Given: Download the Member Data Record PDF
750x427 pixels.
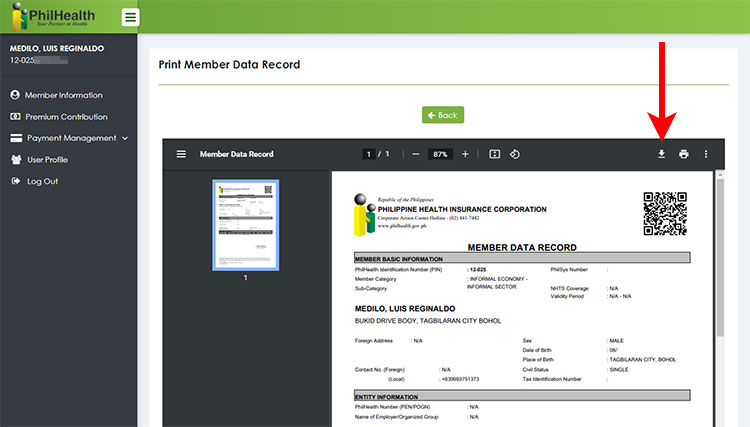Looking at the screenshot, I should [x=662, y=154].
